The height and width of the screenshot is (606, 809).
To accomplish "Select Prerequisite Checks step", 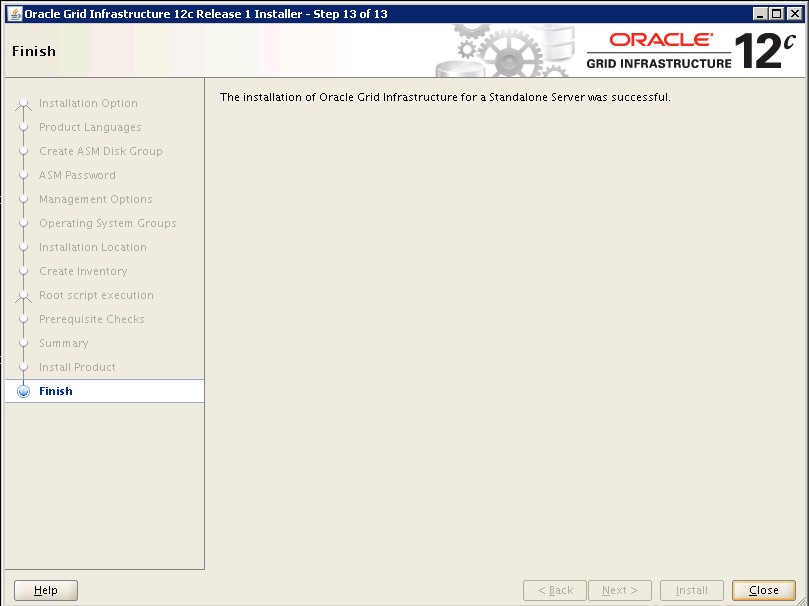I will coord(92,319).
